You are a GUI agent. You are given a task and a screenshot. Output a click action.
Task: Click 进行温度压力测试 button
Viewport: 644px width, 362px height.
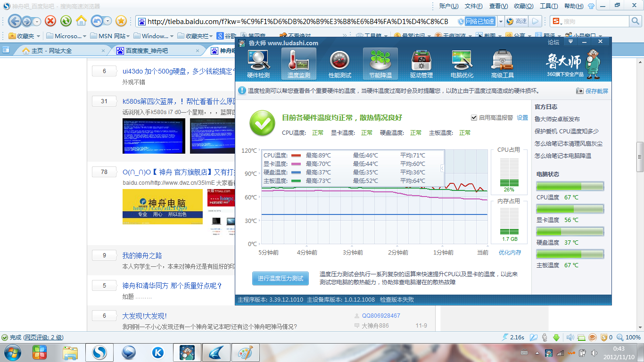point(280,278)
